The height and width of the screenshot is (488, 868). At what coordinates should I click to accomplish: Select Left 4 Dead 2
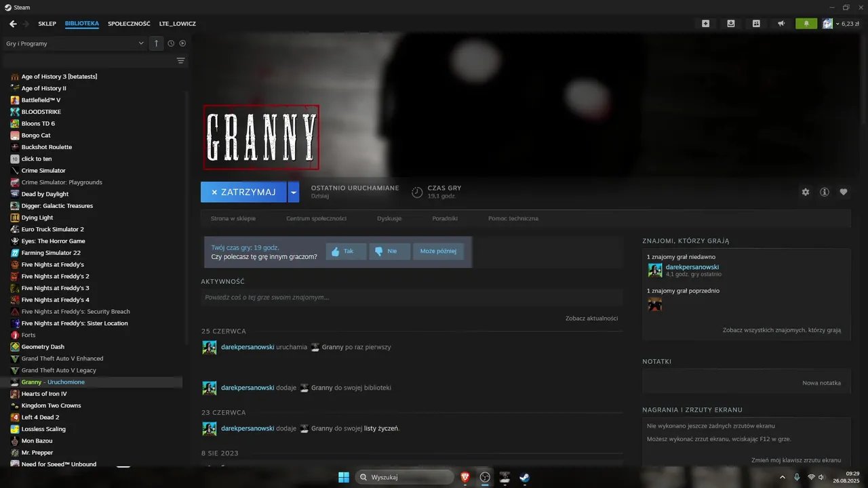click(x=40, y=418)
